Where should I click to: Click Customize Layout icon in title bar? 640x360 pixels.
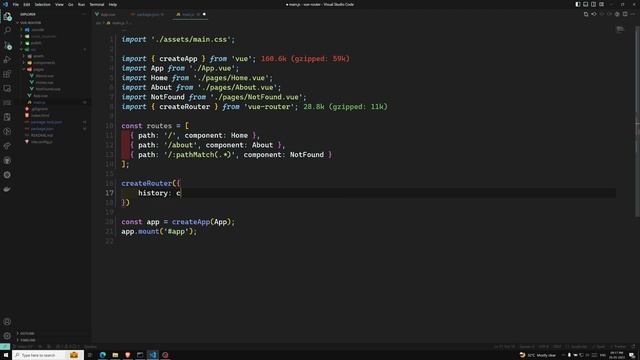602,4
